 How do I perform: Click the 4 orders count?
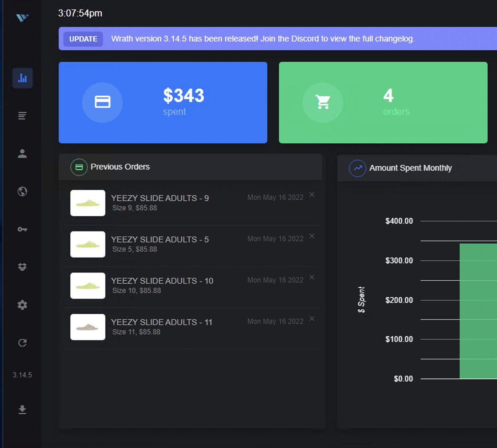(388, 96)
